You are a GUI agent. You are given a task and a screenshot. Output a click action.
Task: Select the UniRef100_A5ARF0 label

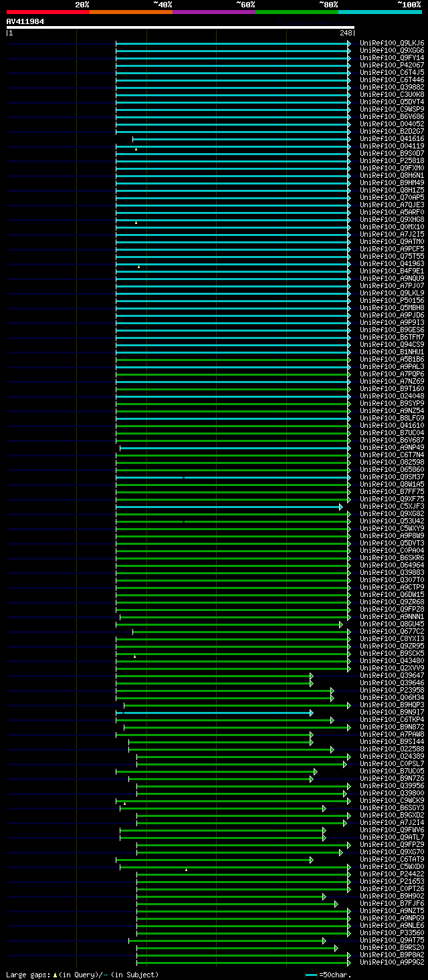click(392, 212)
